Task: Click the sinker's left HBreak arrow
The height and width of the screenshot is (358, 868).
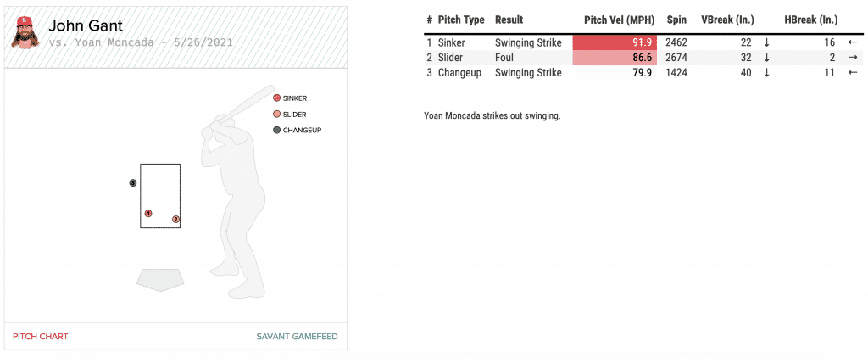Action: point(853,42)
